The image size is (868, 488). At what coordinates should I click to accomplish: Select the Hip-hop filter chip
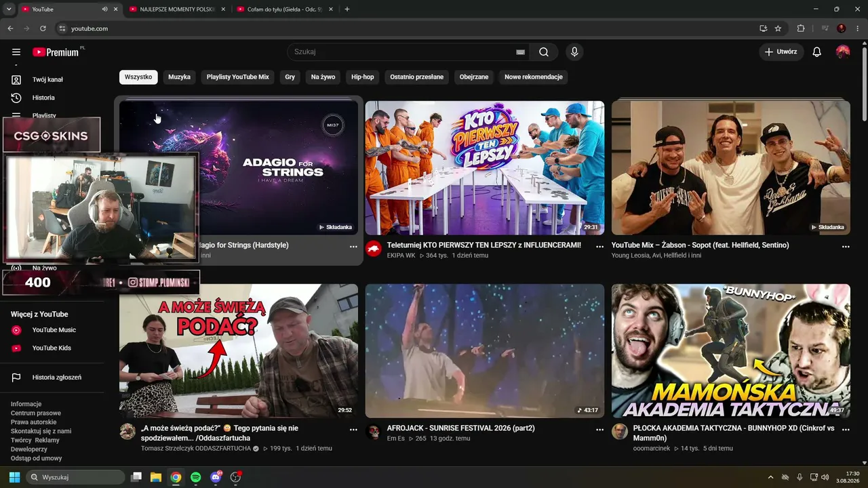click(363, 77)
